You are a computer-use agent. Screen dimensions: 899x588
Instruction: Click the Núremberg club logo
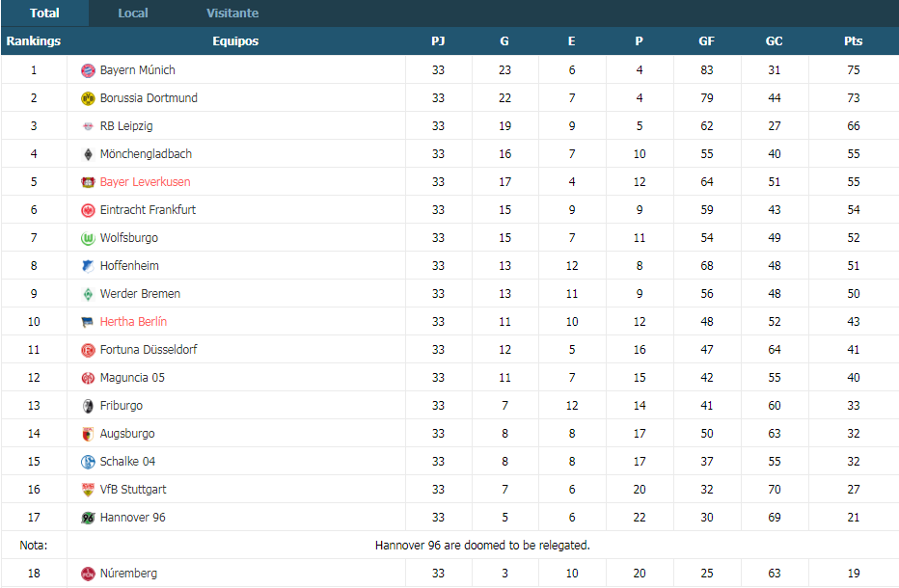point(88,574)
